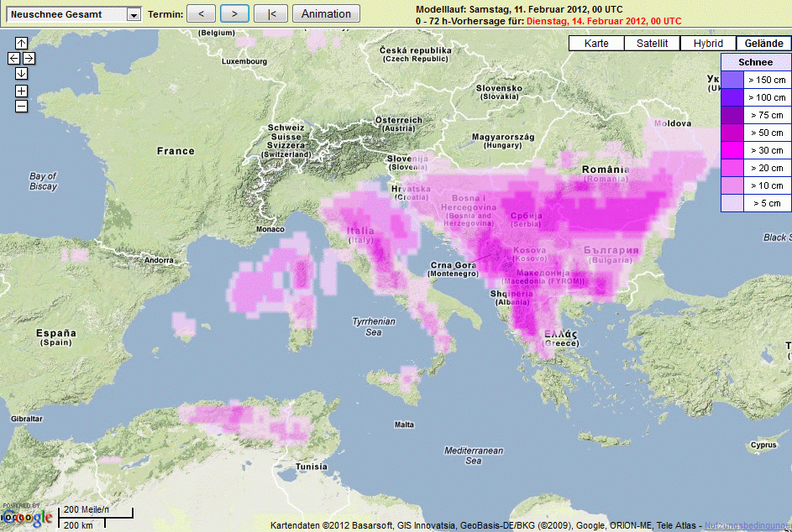Click the Modelllauf date text
792x532 pixels.
519,9
